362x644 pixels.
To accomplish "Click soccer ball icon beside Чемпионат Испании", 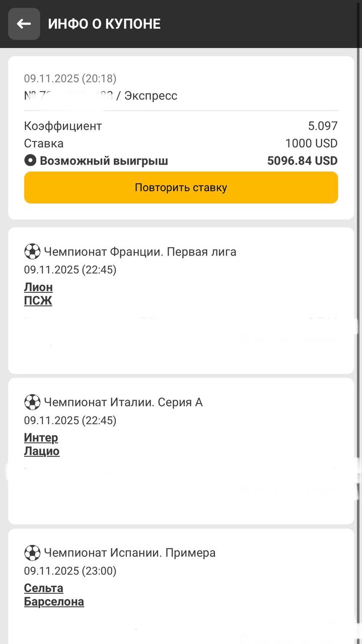I will tap(32, 553).
